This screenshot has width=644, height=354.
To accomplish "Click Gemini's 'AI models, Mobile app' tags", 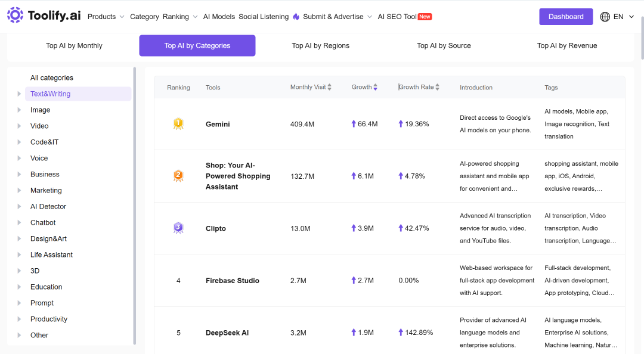I will pos(577,123).
